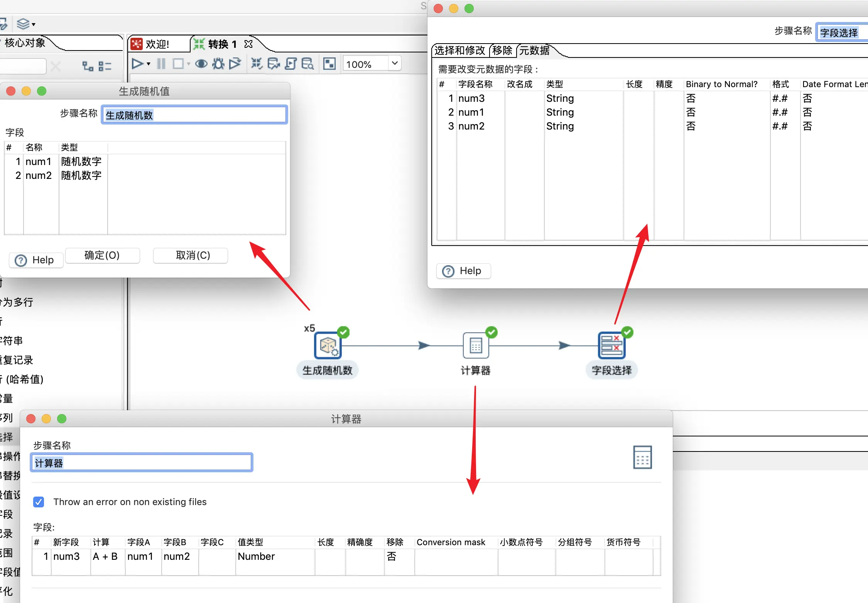The height and width of the screenshot is (603, 868).
Task: Click the 确定(O) button
Action: 102,255
